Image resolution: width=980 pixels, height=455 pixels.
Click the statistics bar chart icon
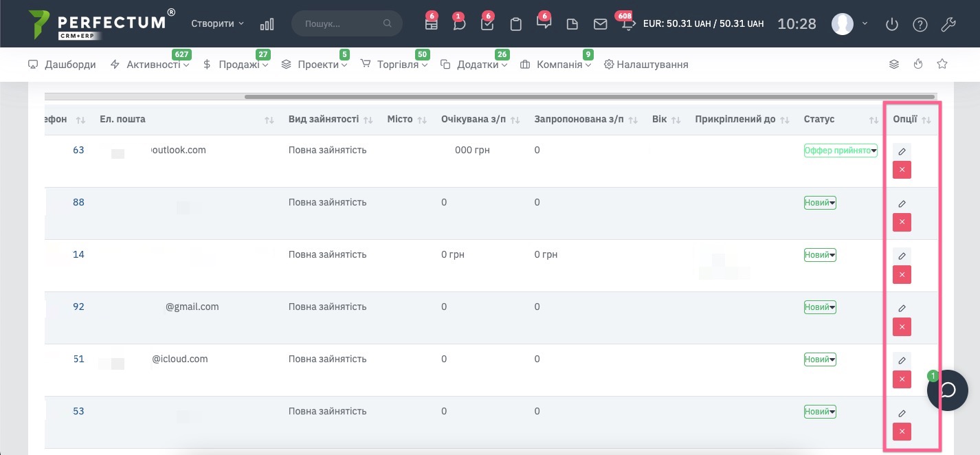[267, 24]
